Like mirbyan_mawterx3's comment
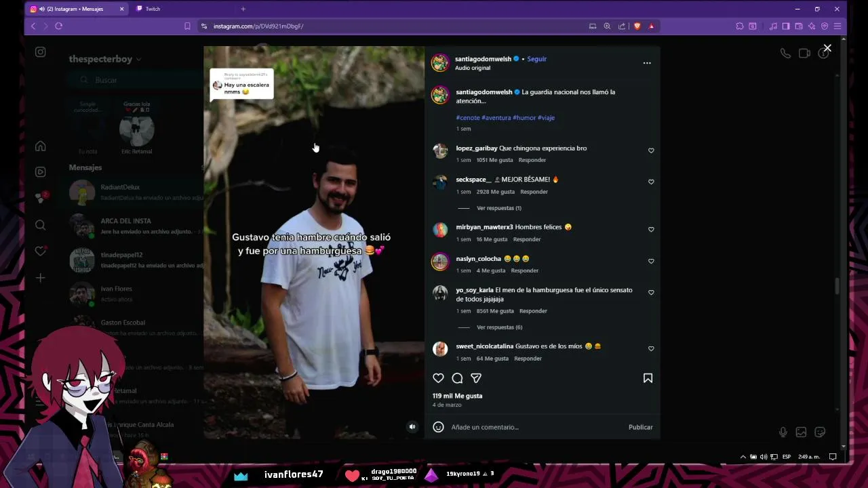868x488 pixels. (x=651, y=229)
